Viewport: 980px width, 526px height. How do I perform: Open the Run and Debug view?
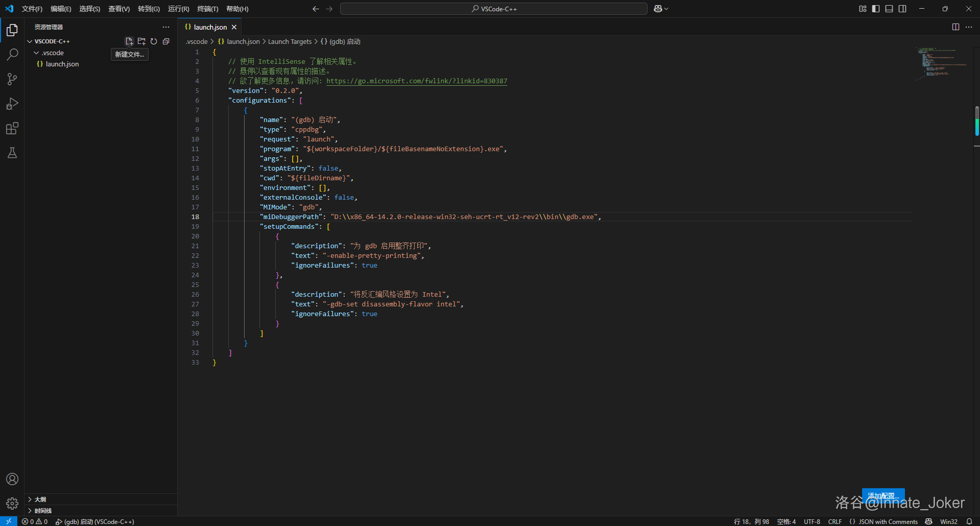tap(12, 104)
